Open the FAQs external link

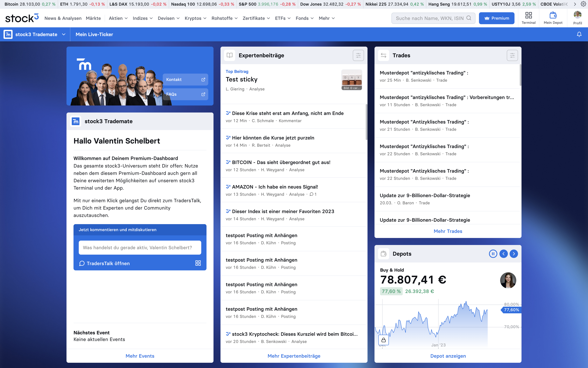[x=185, y=94]
